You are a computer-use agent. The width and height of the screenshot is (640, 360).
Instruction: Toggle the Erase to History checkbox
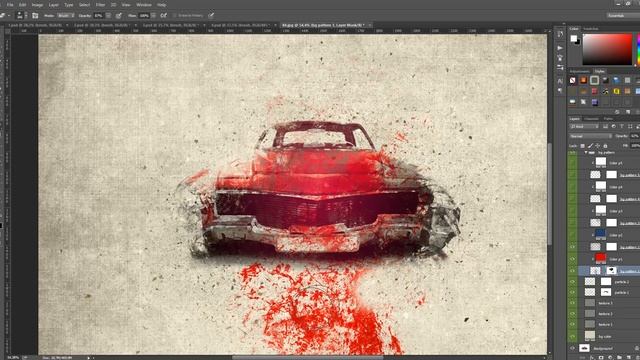coord(175,16)
